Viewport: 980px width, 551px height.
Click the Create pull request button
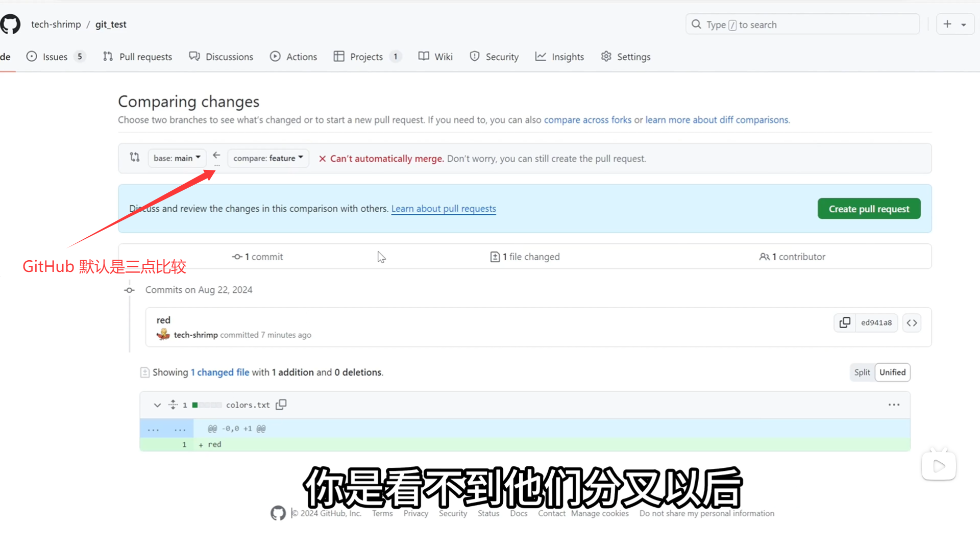coord(869,209)
